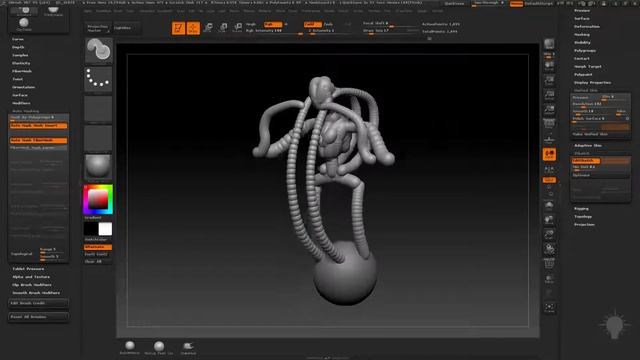Toggle Auto Mask Mesh Insert
The height and width of the screenshot is (360, 640).
click(38, 126)
